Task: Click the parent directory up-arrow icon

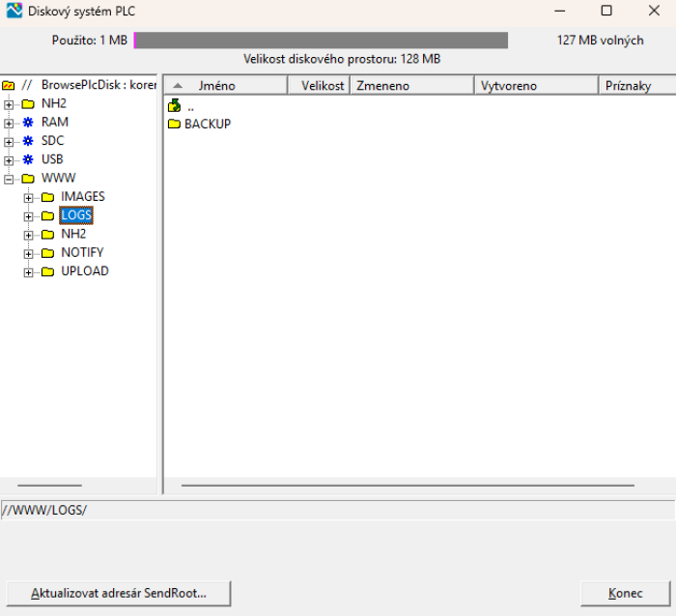Action: (x=174, y=106)
